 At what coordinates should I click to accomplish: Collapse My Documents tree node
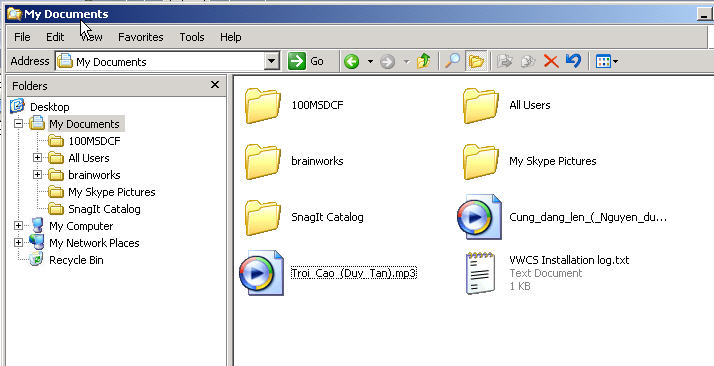[x=18, y=124]
